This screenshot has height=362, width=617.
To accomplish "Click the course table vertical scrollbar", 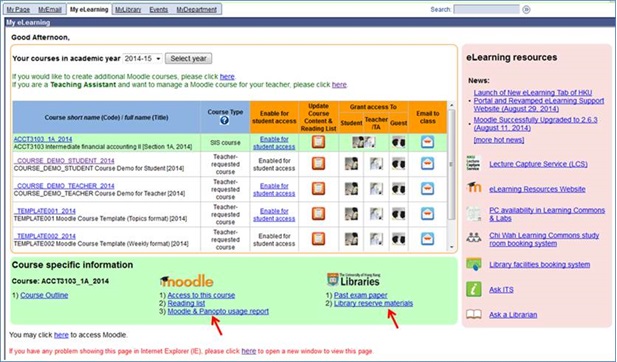I will (x=452, y=165).
